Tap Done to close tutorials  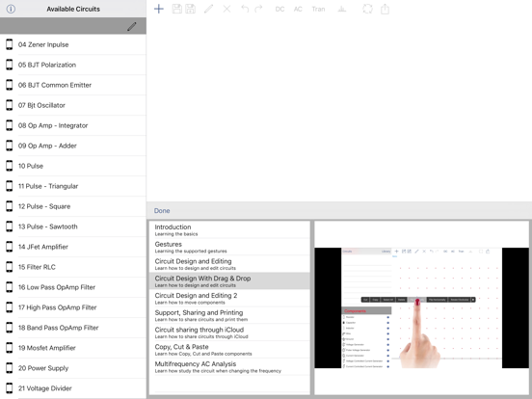162,211
